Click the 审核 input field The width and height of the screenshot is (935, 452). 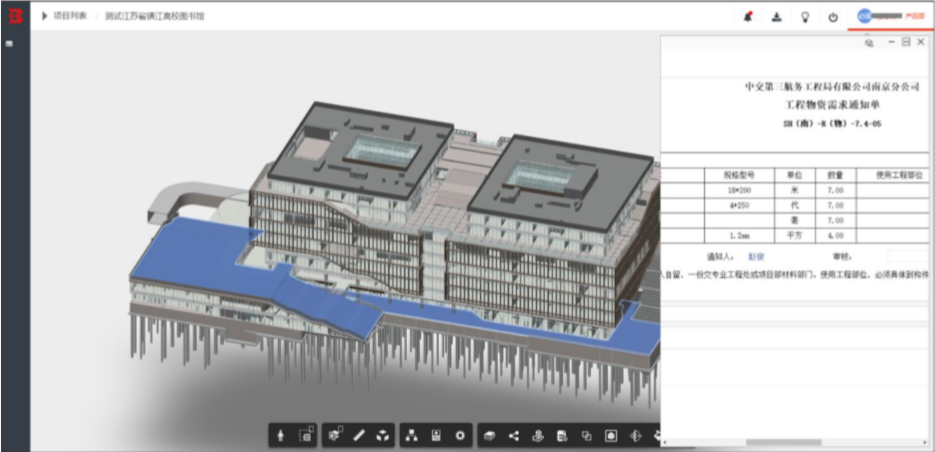click(908, 256)
